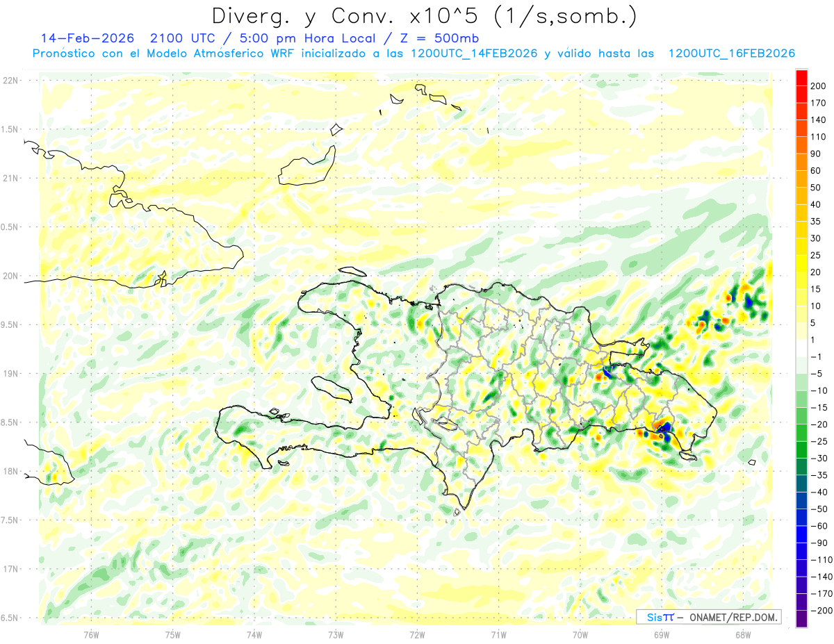The width and height of the screenshot is (834, 644).
Task: Click the title 'Diverg. y Conv. x10^5 (1/s,somb.)'
Action: point(424,16)
